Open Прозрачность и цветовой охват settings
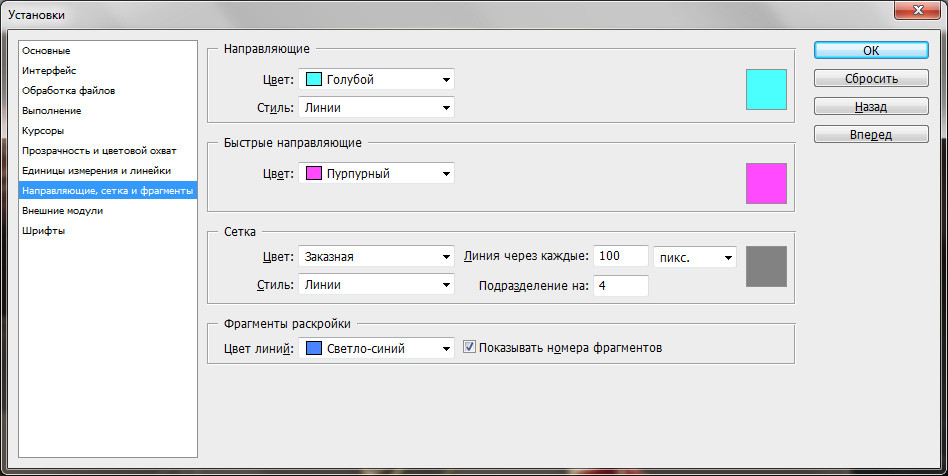The width and height of the screenshot is (948, 476). (x=108, y=151)
